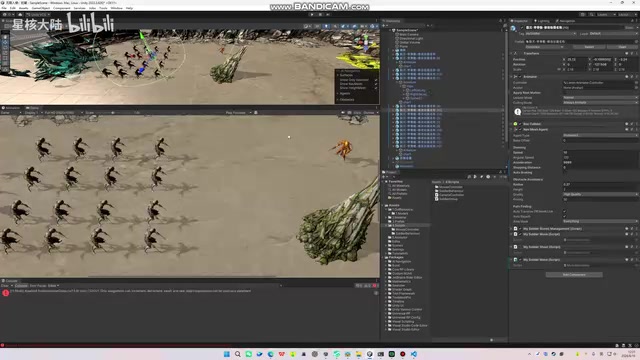The image size is (640, 360).
Task: Select the Rotate tool in Scene toolbar
Action: tap(5, 47)
